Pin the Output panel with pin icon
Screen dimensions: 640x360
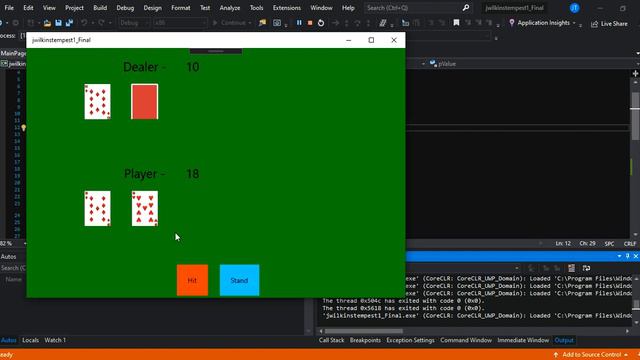[x=628, y=256]
